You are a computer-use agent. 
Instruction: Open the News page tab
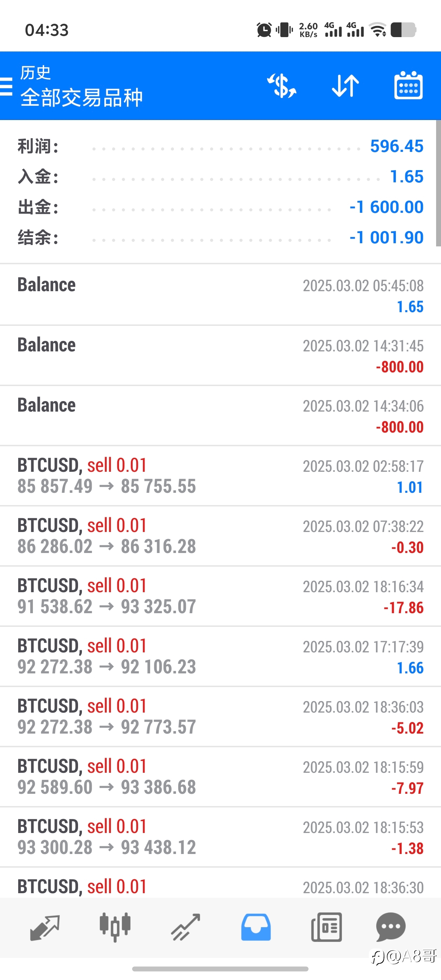(x=327, y=927)
